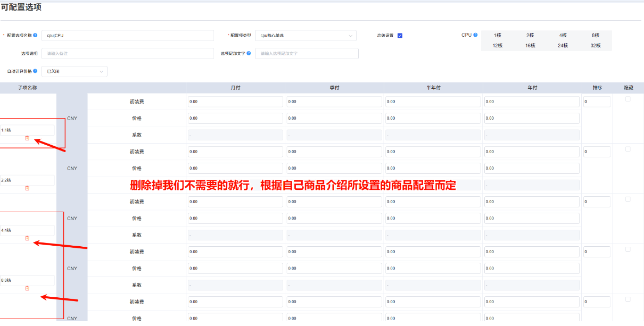Select the 8核 CPU option
Image resolution: width=644 pixels, height=326 pixels.
[x=595, y=35]
